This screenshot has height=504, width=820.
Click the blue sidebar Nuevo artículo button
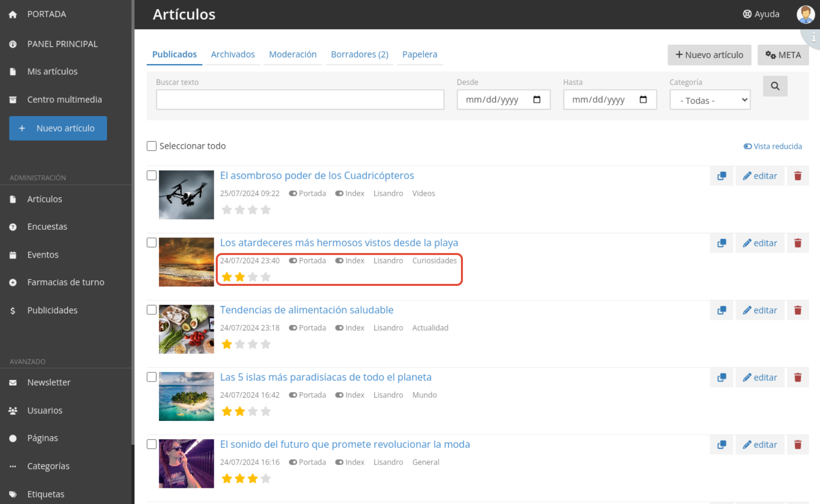click(x=58, y=129)
